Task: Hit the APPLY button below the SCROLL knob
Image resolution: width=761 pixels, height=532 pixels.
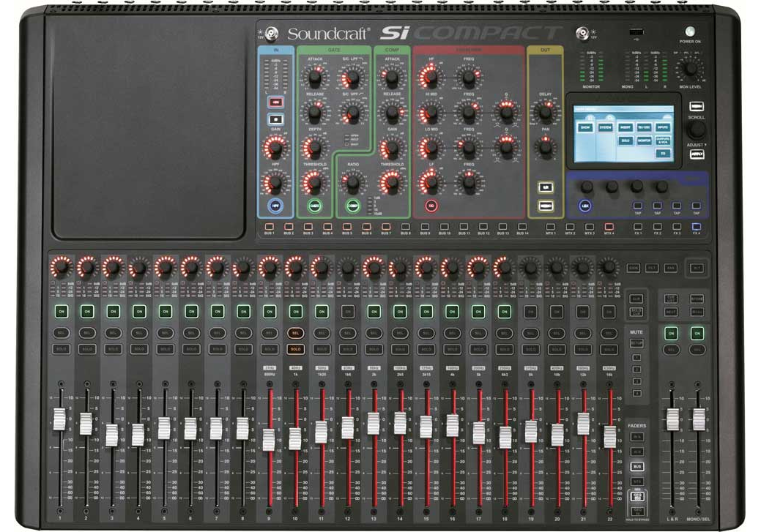Action: click(697, 154)
